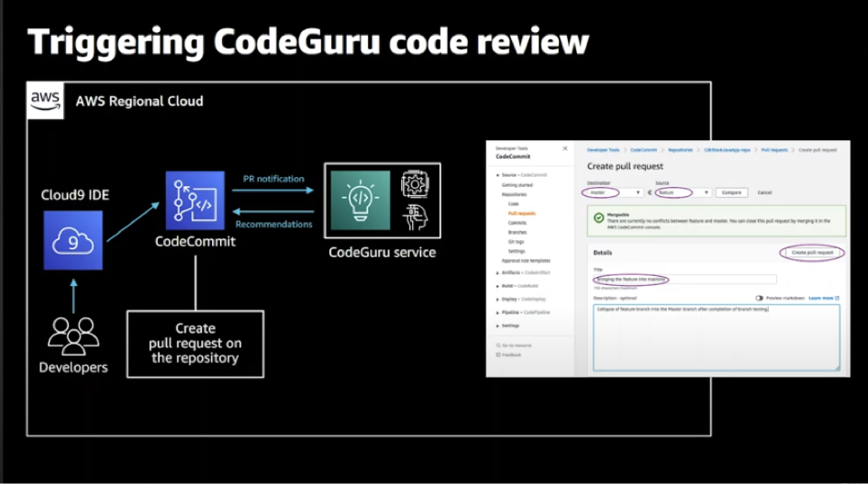Click the Feedback icon in the sidebar

[498, 355]
